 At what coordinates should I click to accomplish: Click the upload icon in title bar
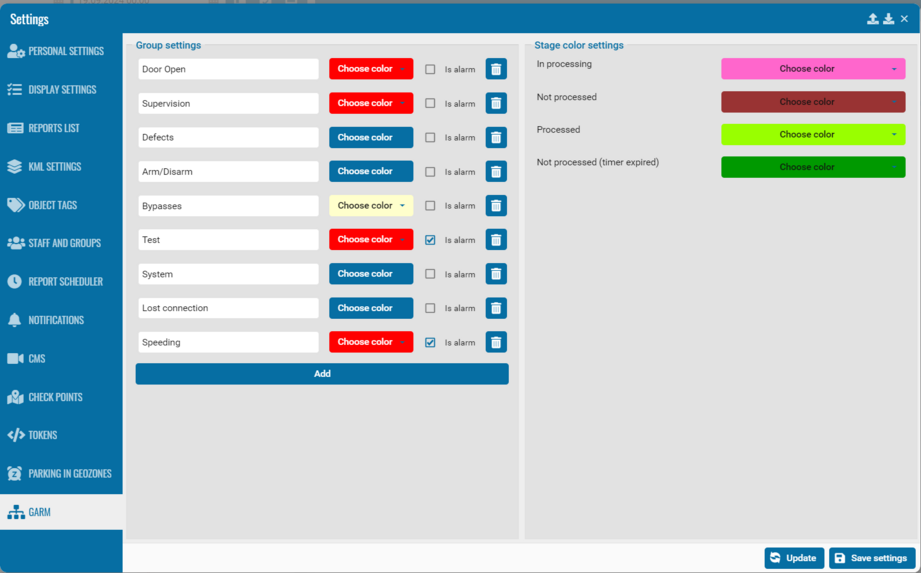[872, 19]
